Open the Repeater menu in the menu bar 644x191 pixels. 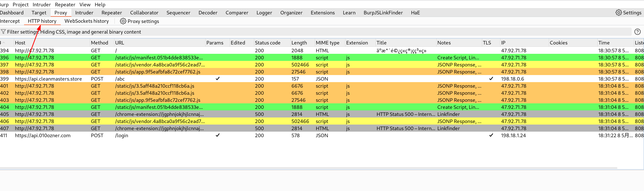pos(65,5)
